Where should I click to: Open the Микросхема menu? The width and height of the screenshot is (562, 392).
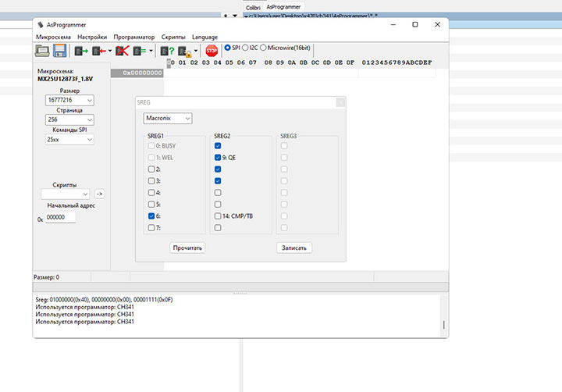tap(53, 37)
